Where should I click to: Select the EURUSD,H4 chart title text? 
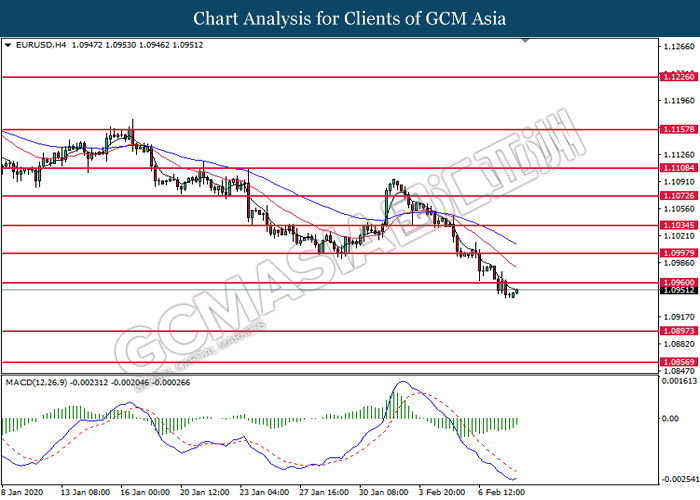(x=41, y=45)
